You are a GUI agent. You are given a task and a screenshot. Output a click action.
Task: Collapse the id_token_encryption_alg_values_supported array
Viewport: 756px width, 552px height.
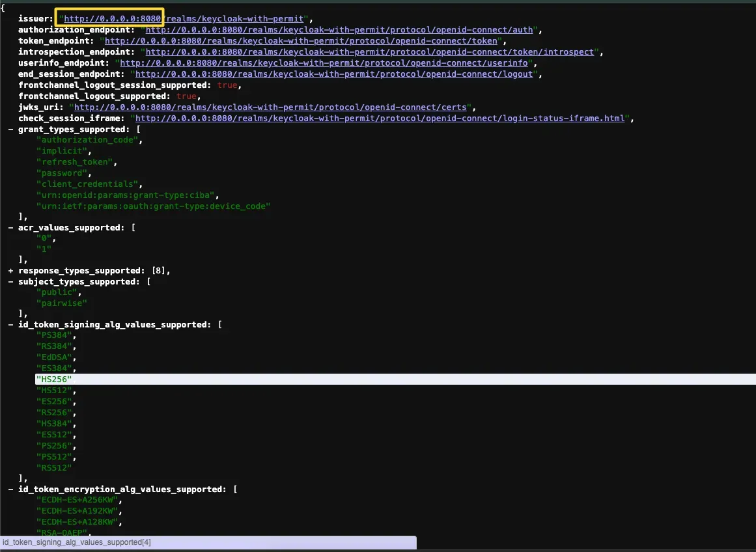11,489
